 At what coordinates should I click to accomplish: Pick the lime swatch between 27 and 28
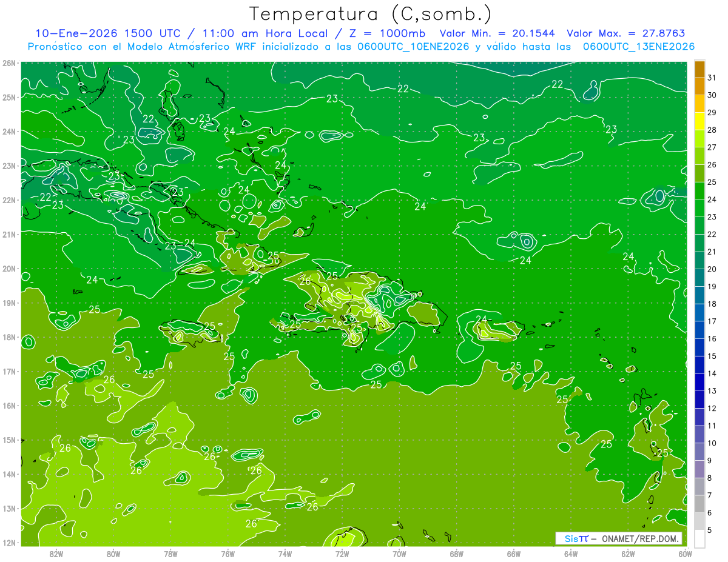[x=699, y=139]
